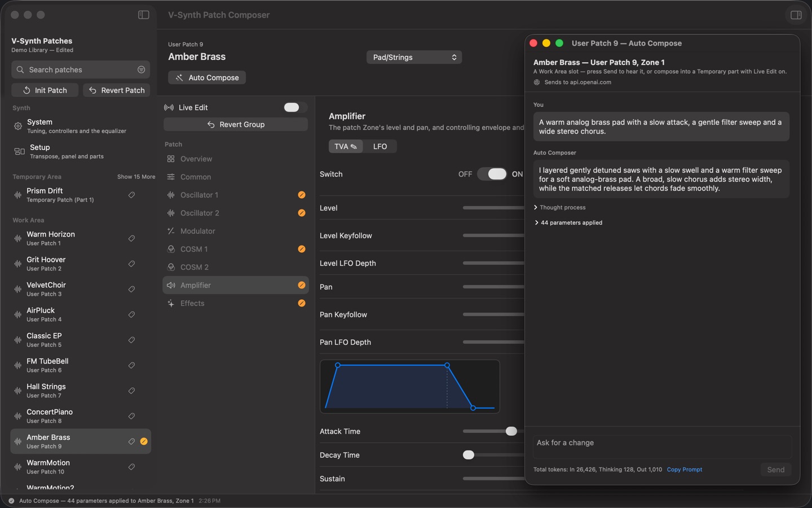This screenshot has height=508, width=812.
Task: Click the Init Patch button
Action: [45, 90]
